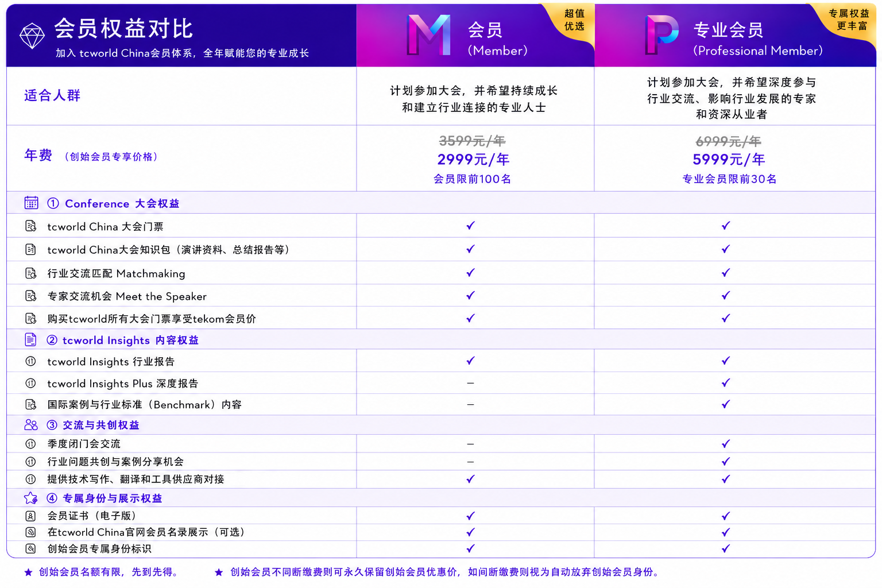Click the icon beside 提供技术写作、翻译和工具供应商对接
Screen dimensions: 882x588
click(31, 479)
